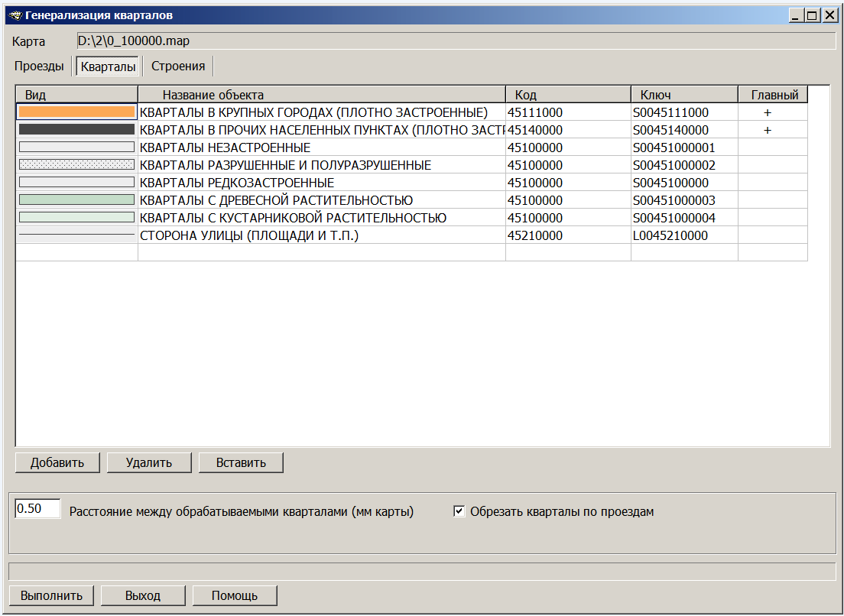Click the distance input field showing 0.50
The height and width of the screenshot is (616, 844).
(x=37, y=508)
